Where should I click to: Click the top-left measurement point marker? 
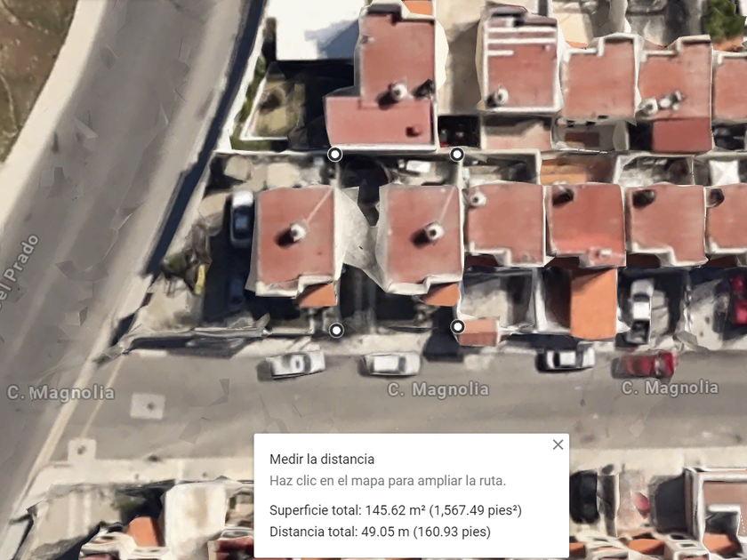click(335, 155)
